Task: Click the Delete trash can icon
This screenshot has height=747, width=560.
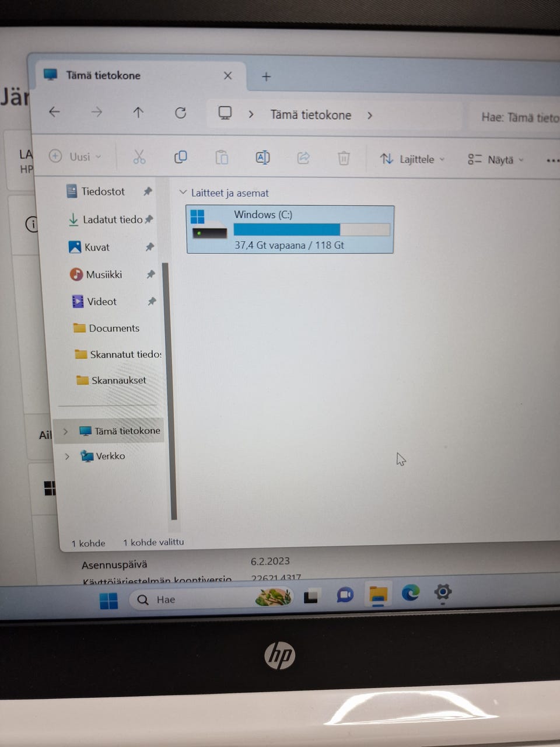Action: [x=344, y=158]
